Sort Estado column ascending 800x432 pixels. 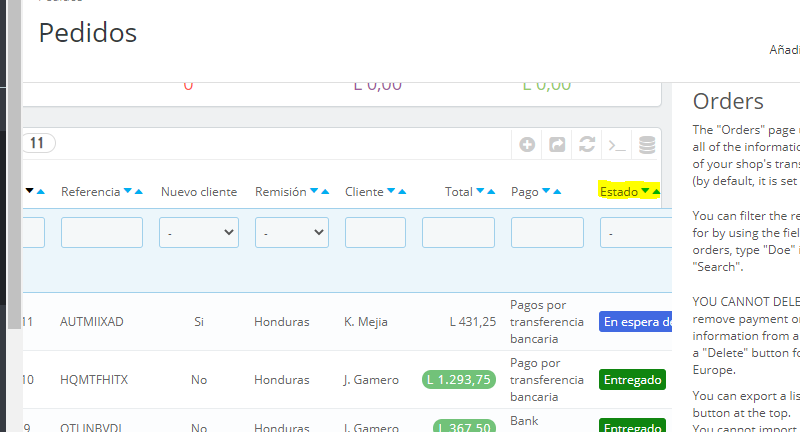point(656,192)
